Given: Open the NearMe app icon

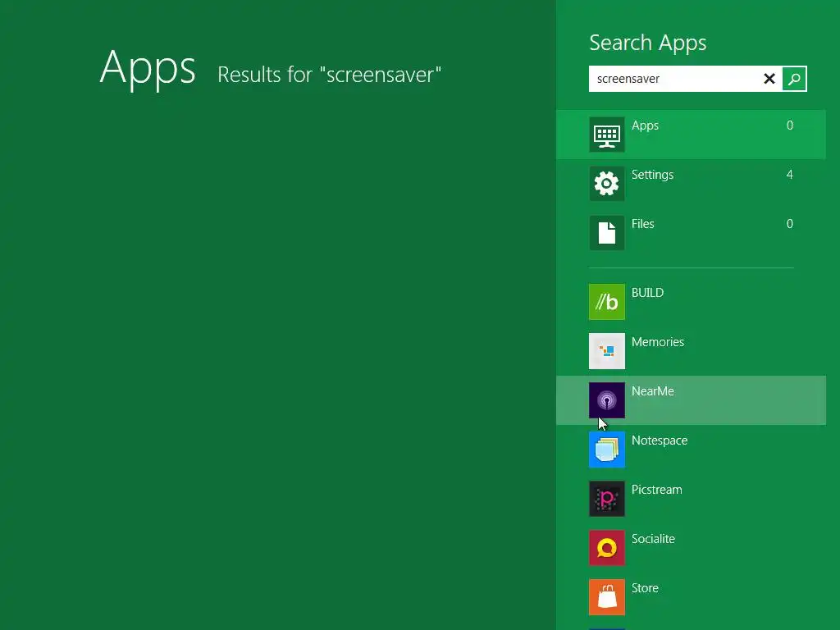Looking at the screenshot, I should (x=606, y=400).
